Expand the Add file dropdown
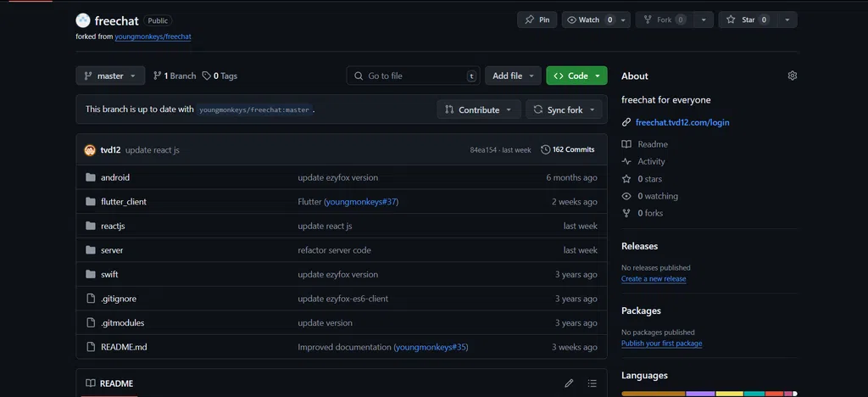 point(513,75)
